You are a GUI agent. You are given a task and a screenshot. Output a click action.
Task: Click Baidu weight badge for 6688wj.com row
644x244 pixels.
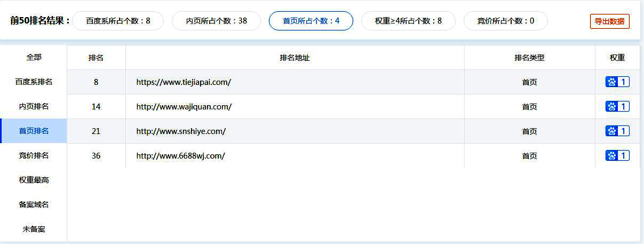(x=617, y=156)
